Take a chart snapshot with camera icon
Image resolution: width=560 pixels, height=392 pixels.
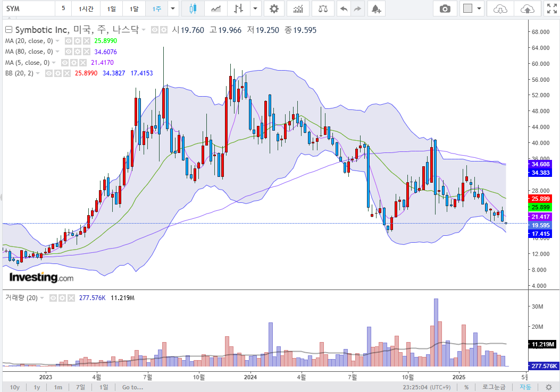pyautogui.click(x=445, y=8)
